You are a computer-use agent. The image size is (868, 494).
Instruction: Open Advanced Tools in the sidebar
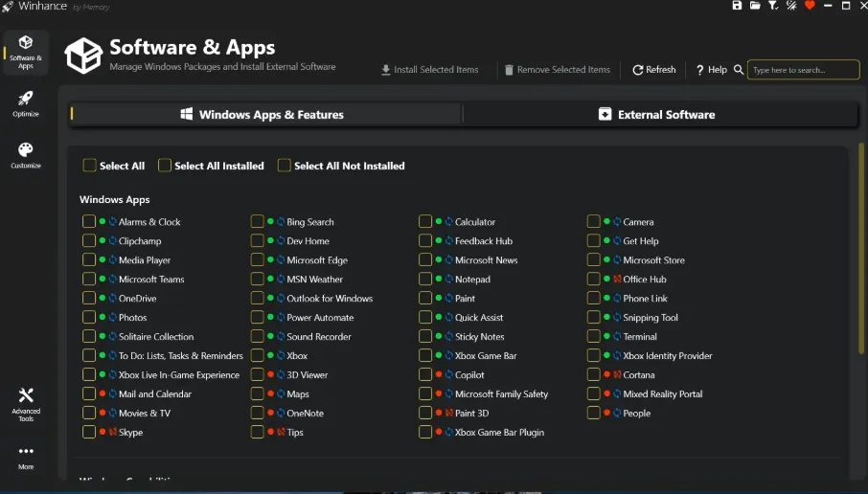point(26,404)
